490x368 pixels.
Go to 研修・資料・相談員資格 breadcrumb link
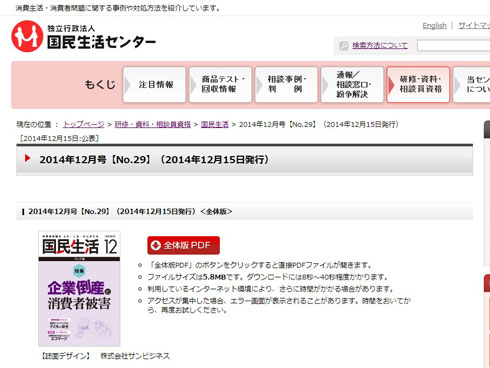pos(153,124)
